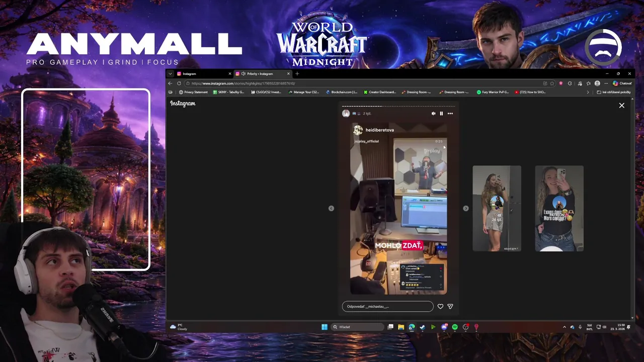
Task: Close the story viewer with X
Action: [622, 106]
